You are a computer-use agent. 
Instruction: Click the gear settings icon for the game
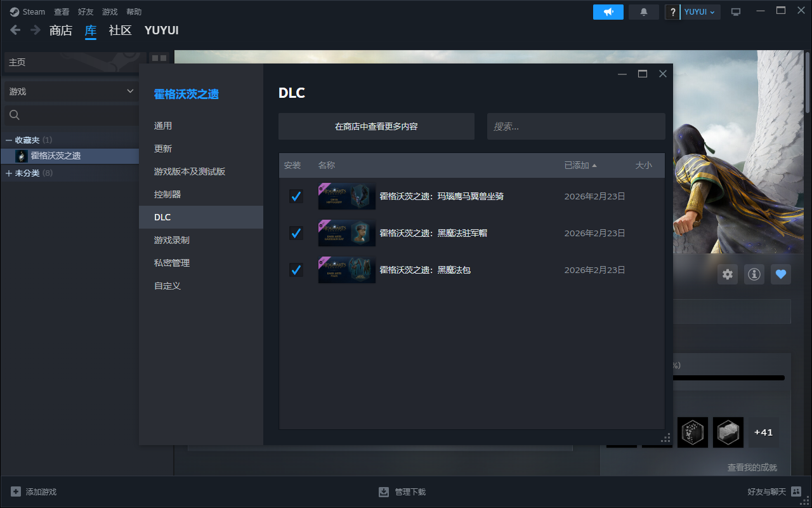[x=728, y=274]
